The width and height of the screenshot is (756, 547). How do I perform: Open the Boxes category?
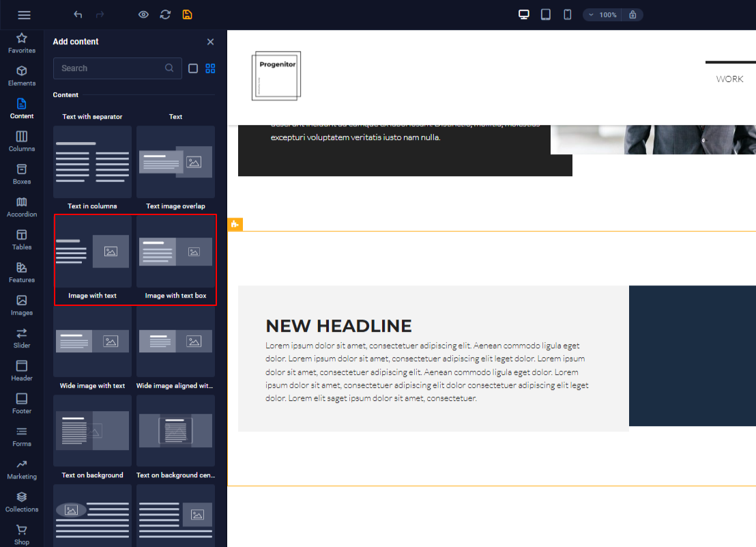coord(22,174)
